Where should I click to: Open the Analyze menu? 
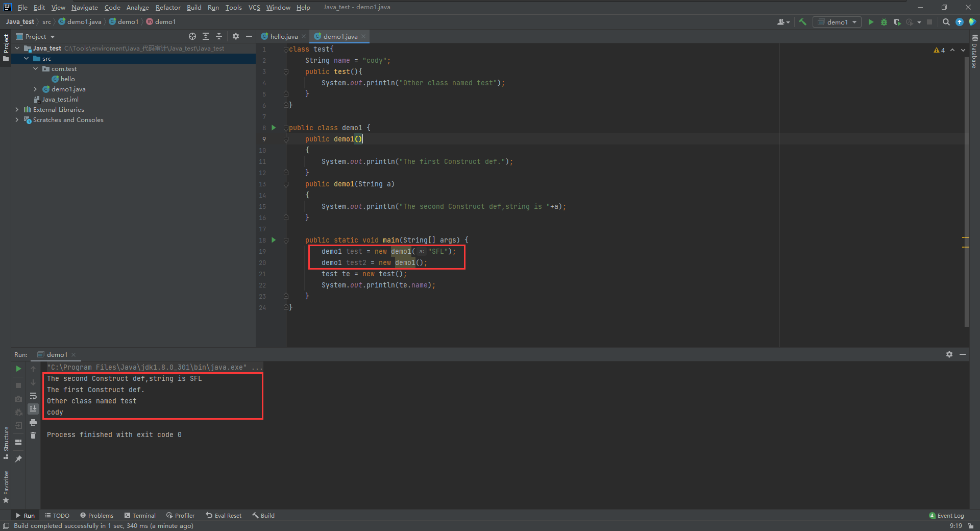click(x=138, y=7)
